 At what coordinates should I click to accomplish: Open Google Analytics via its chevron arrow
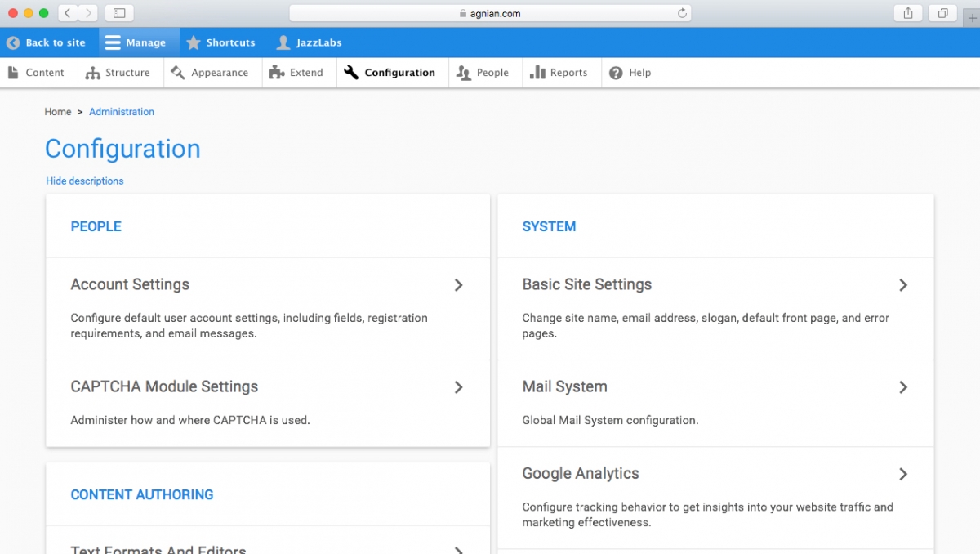coord(903,474)
